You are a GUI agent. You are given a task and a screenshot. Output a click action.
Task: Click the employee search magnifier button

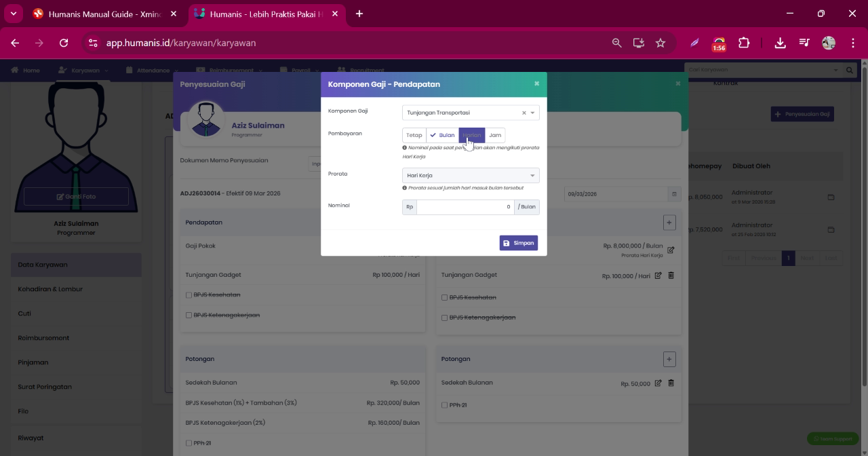(x=850, y=70)
